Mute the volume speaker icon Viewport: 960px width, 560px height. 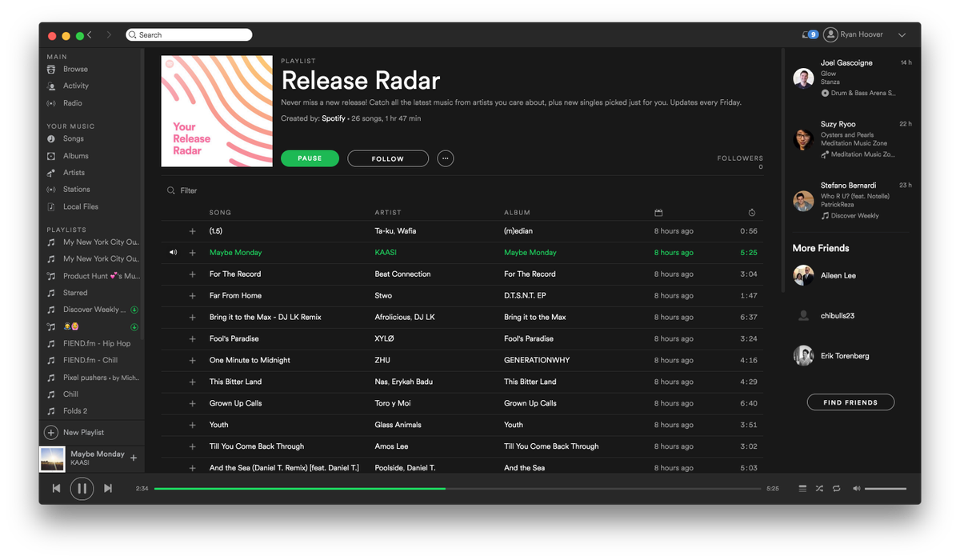(x=856, y=488)
